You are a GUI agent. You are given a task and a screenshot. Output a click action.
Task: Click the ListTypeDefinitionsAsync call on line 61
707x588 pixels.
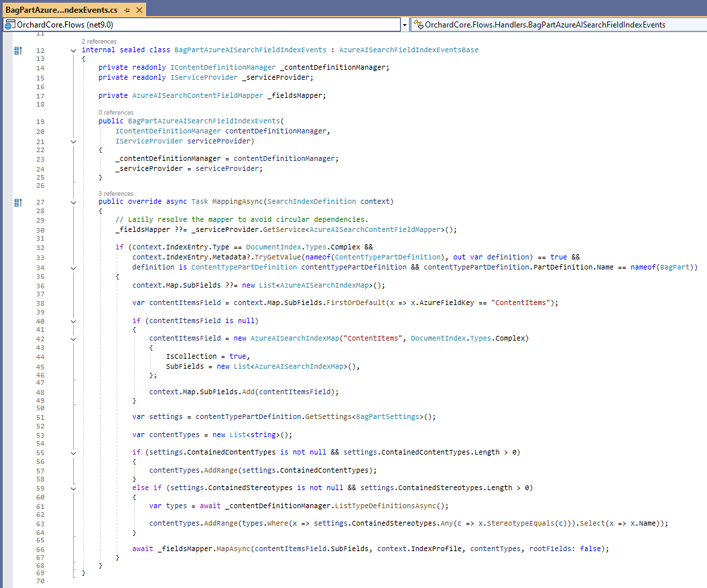pos(385,506)
